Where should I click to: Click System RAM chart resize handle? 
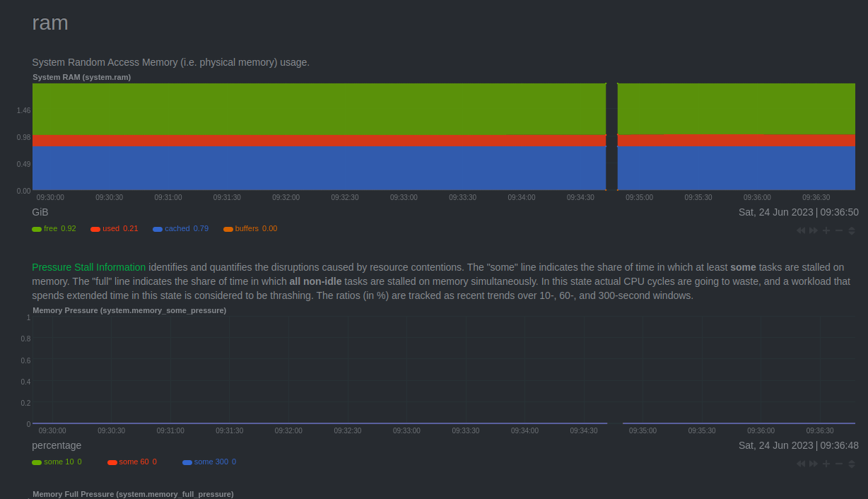[852, 230]
